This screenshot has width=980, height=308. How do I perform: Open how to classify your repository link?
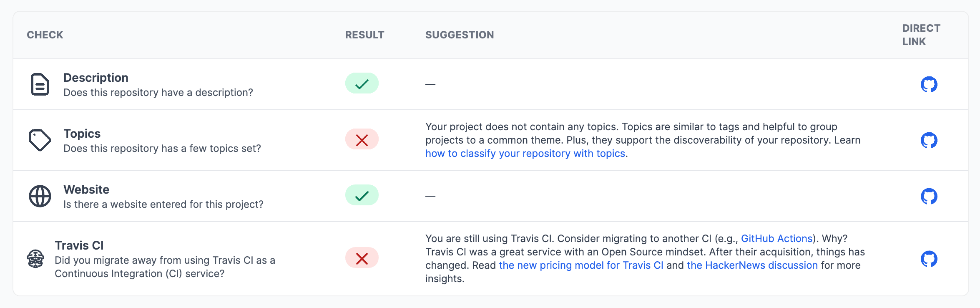click(x=525, y=154)
